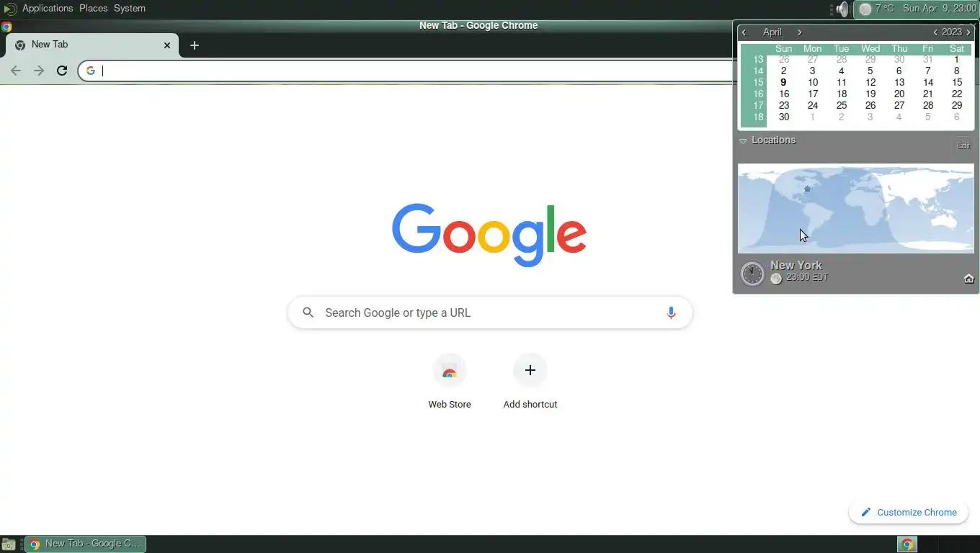Viewport: 980px width, 553px height.
Task: Toggle the clock showing Sun Apr 9, 23:00
Action: (x=939, y=9)
